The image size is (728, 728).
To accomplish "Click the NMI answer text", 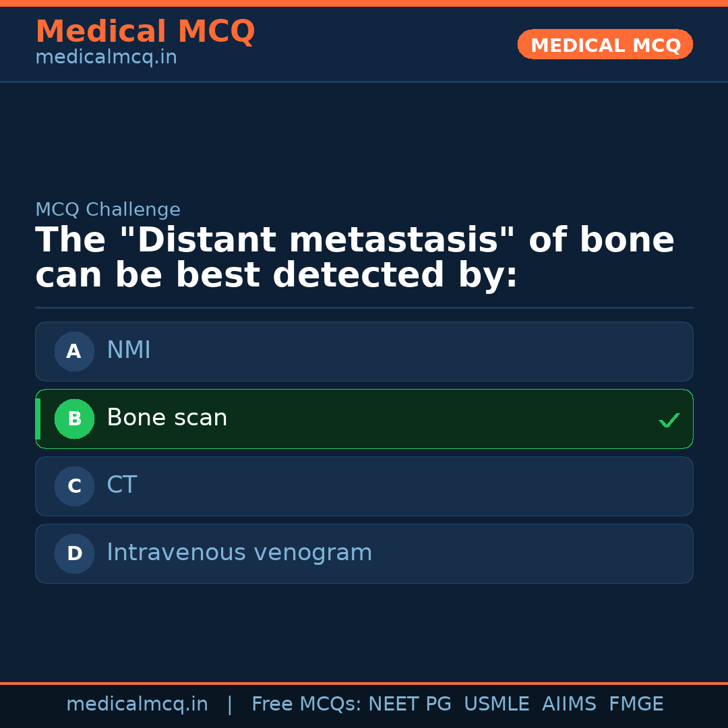I will (129, 351).
